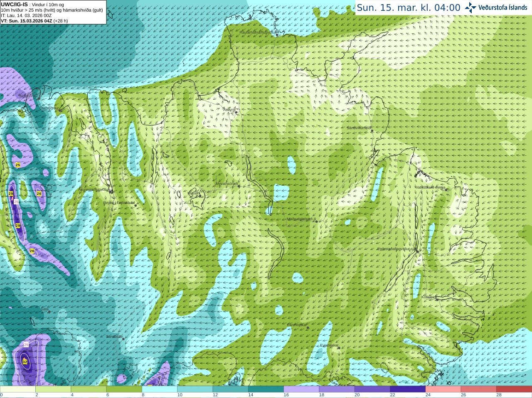The image size is (532, 398).
Task: Select the Vatnsskarð eystra station label
Action: [x=430, y=187]
